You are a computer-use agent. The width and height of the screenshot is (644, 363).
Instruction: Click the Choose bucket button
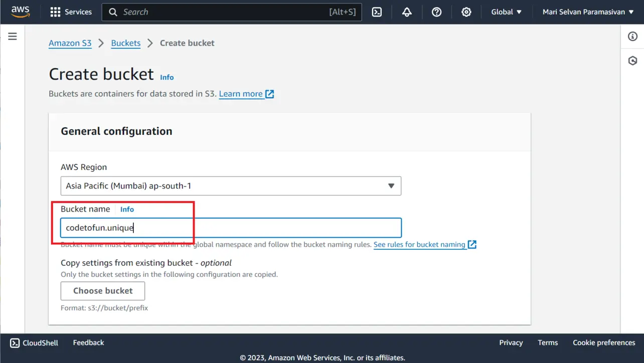click(103, 291)
